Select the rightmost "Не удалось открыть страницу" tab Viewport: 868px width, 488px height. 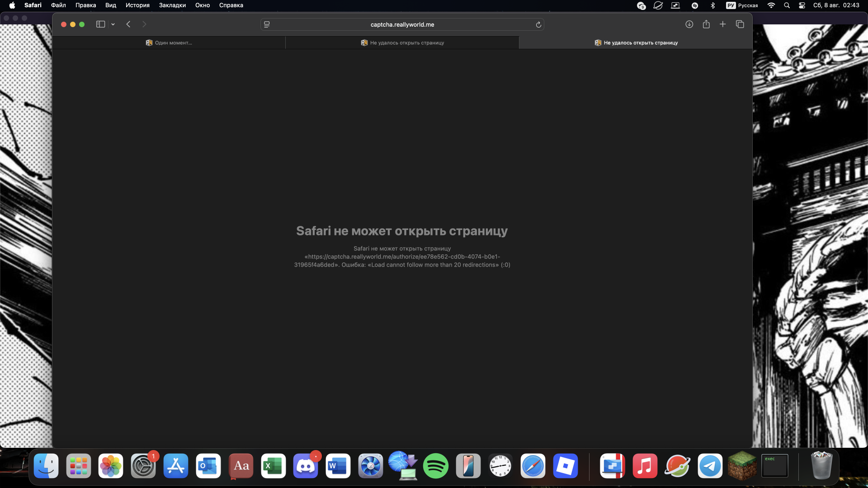[x=636, y=43]
